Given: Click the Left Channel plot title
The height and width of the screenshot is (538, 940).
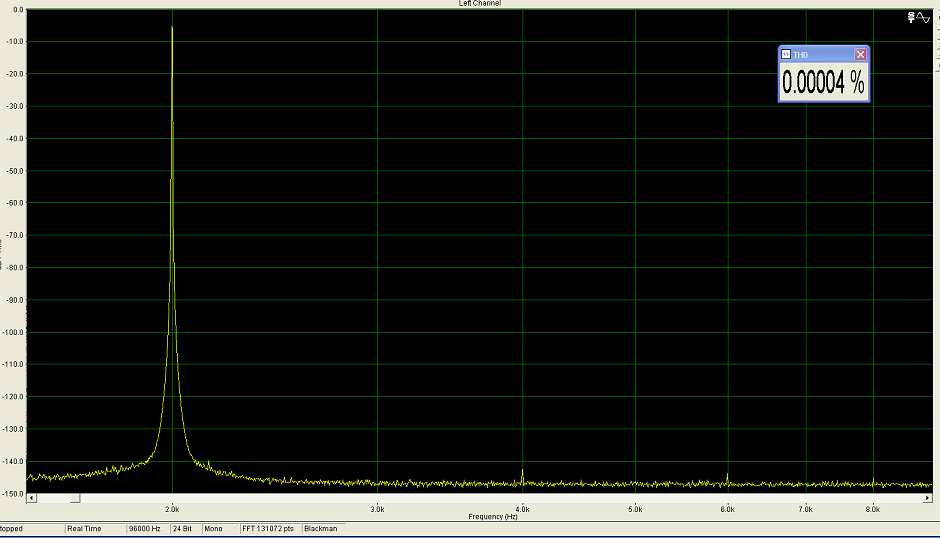Looking at the screenshot, I should pos(480,4).
